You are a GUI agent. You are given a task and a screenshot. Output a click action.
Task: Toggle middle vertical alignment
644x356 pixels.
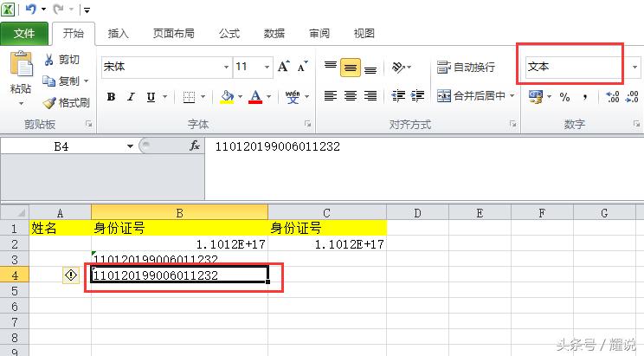(351, 68)
